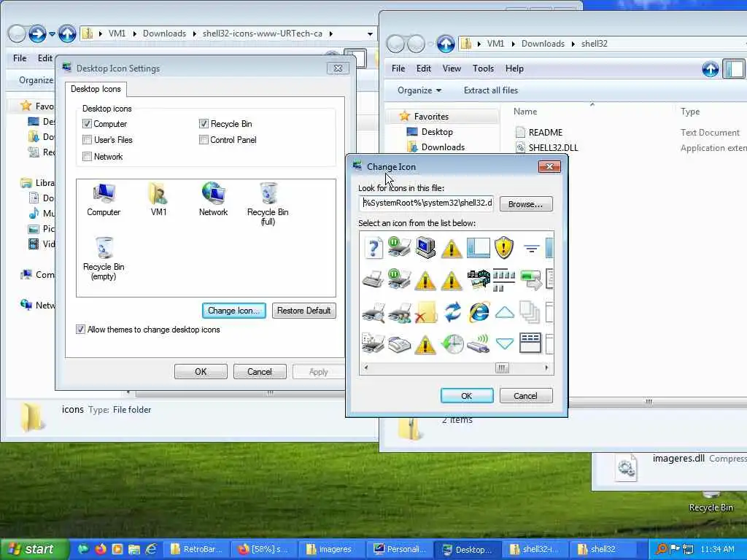The image size is (747, 560).
Task: Expand breadcrumb arrow after shell32-icons-www-URTech-ca
Action: 330,34
